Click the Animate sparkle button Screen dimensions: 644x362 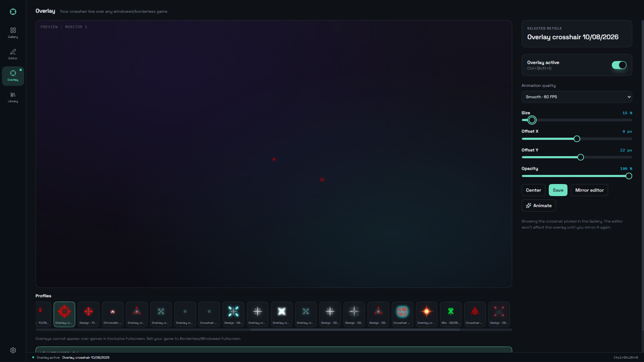(x=539, y=205)
